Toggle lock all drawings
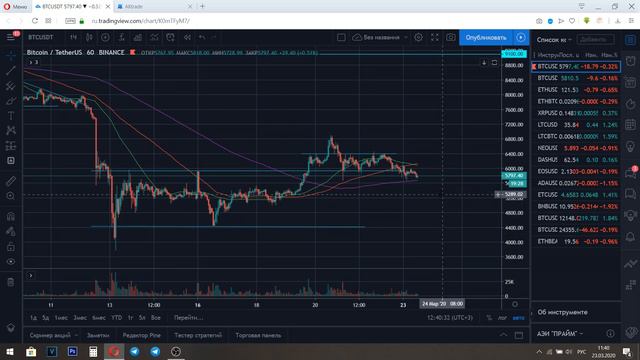The image size is (640, 360). click(x=11, y=247)
